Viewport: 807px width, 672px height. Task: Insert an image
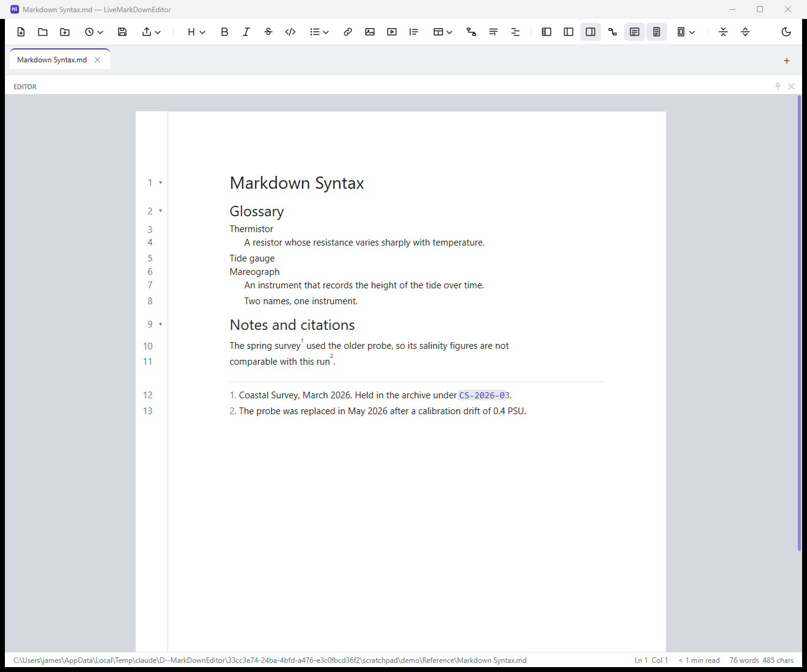pyautogui.click(x=370, y=32)
